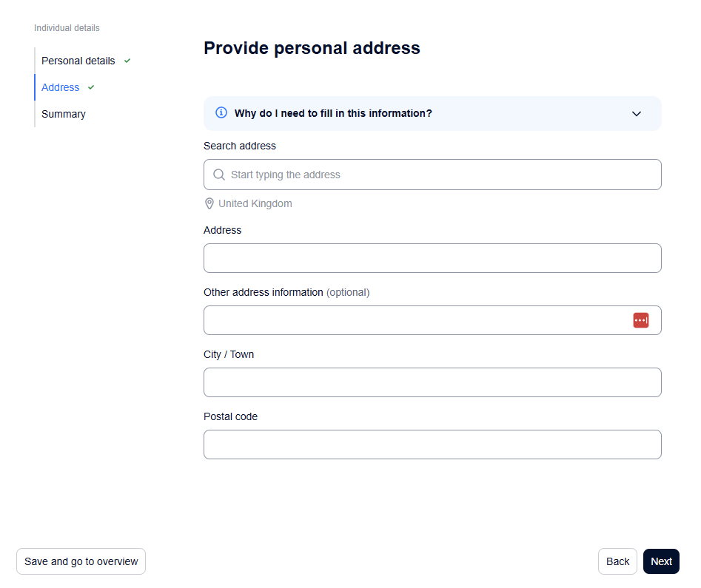Click the United Kingdom country label
701x588 pixels.
(x=255, y=203)
